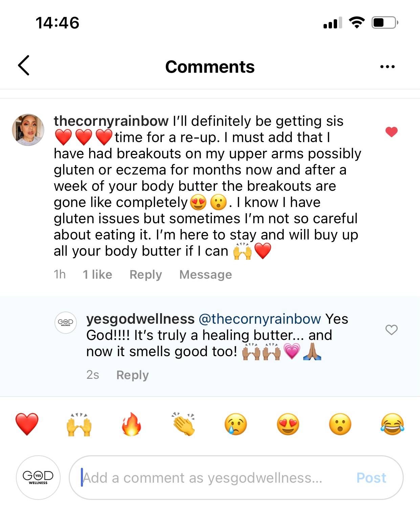The image size is (420, 506).
Task: Insert the raised hands quick emoji
Action: tap(79, 424)
